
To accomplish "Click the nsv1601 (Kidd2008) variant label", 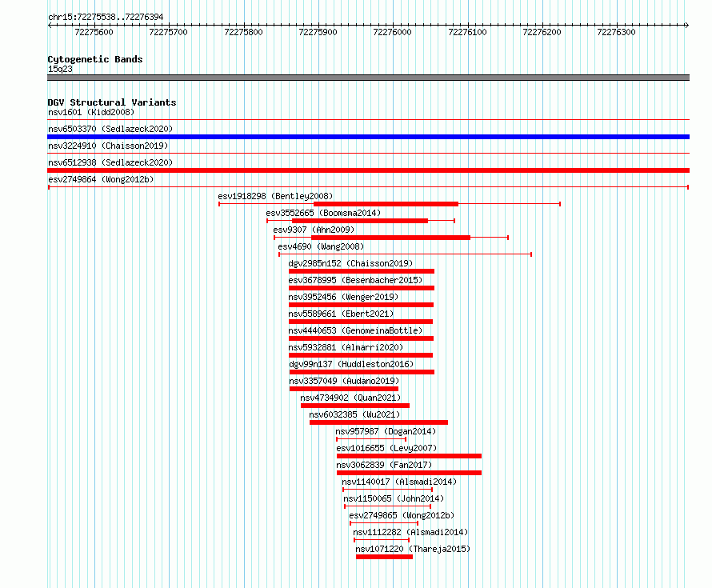I will click(x=91, y=112).
